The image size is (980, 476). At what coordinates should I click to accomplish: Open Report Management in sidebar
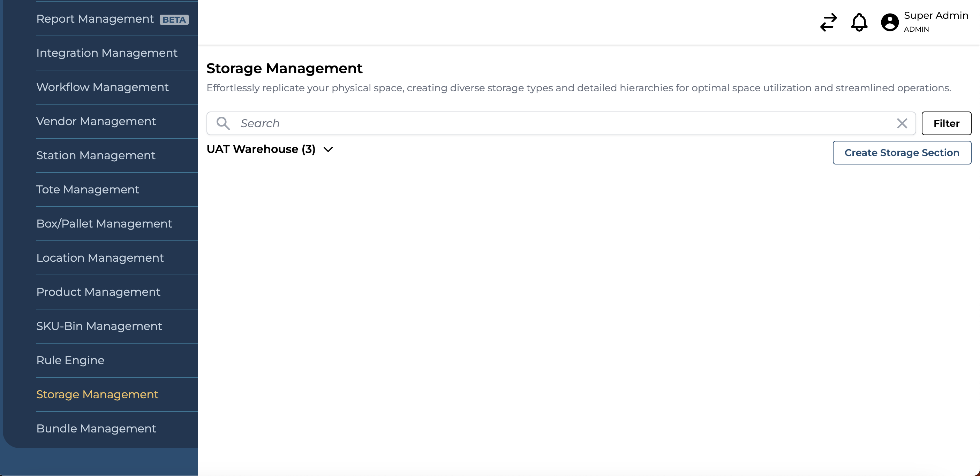tap(95, 18)
